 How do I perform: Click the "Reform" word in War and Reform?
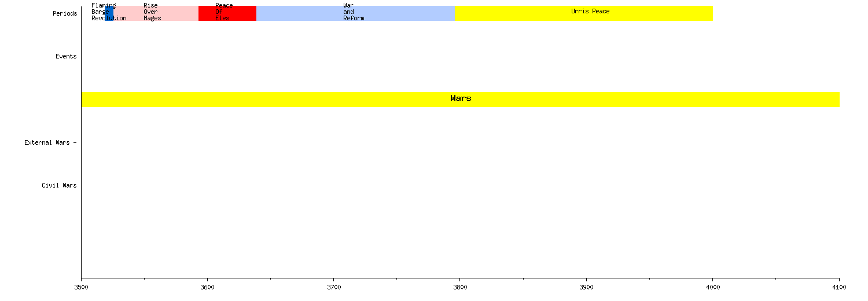pos(354,18)
